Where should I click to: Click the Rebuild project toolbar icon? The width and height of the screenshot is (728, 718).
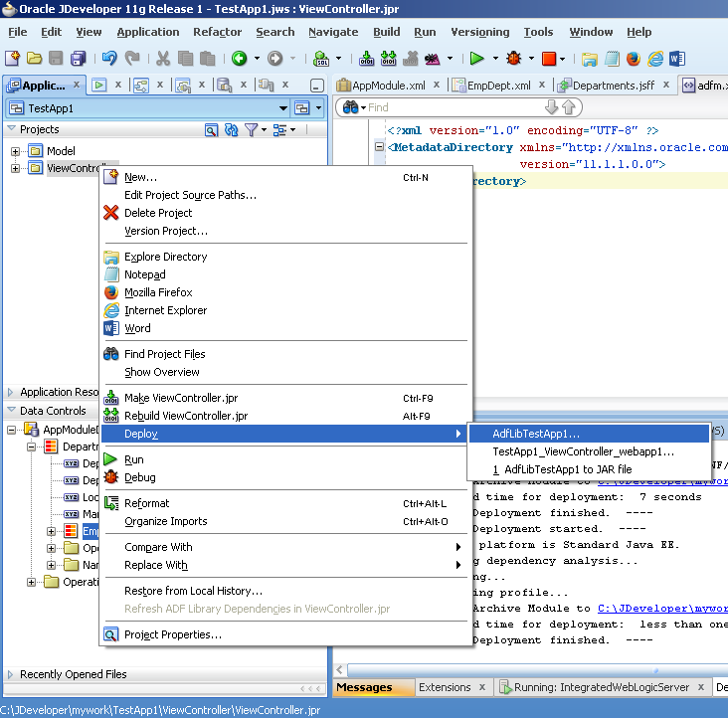click(388, 59)
